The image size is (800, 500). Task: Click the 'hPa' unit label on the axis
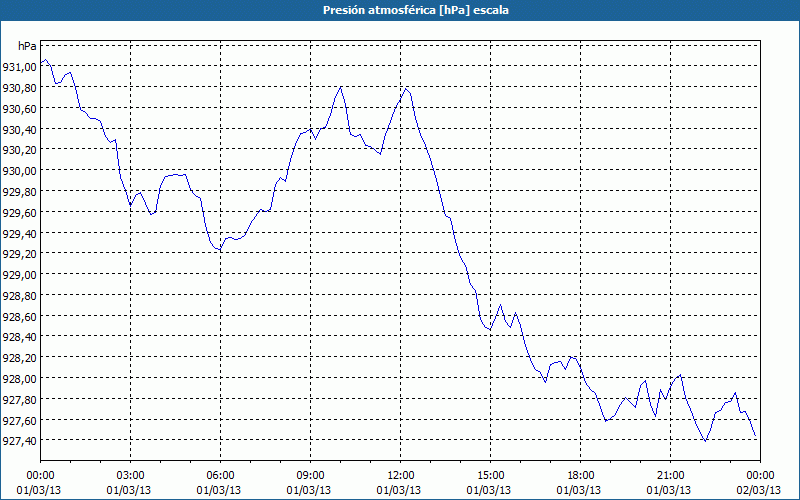pyautogui.click(x=27, y=46)
